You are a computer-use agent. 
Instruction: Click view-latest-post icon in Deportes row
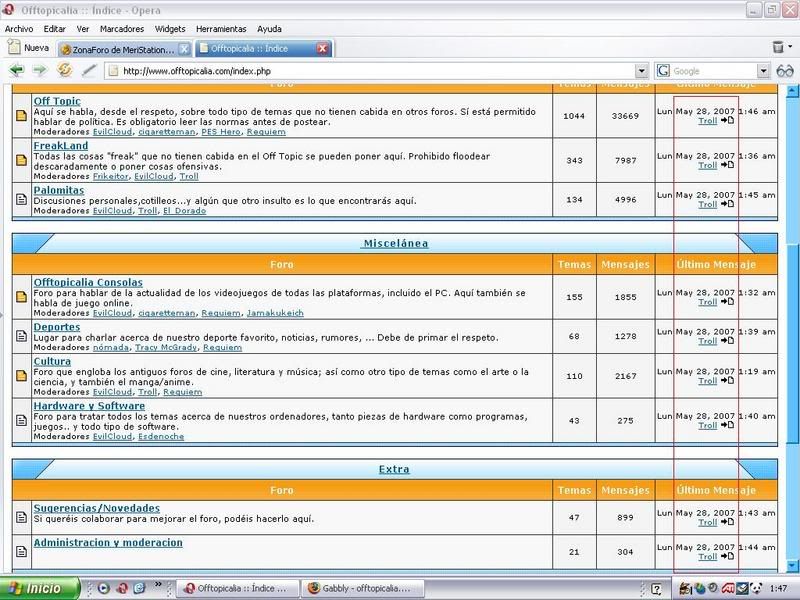tap(727, 341)
